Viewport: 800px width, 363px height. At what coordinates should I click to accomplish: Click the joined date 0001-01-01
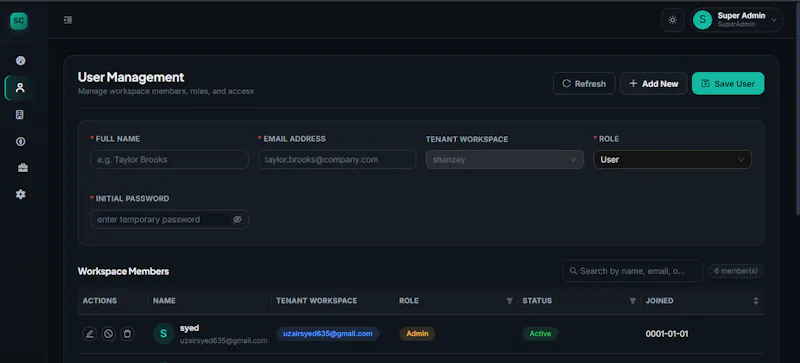(667, 334)
